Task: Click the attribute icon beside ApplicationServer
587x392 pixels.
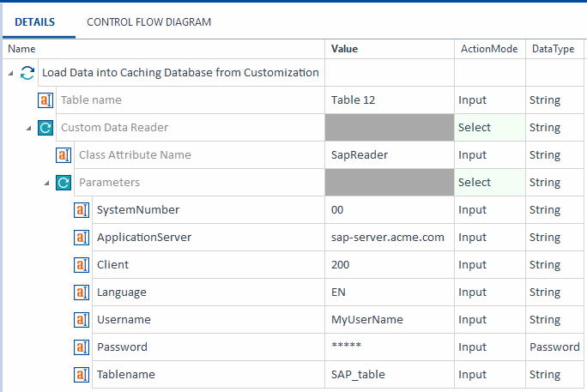Action: pos(82,238)
